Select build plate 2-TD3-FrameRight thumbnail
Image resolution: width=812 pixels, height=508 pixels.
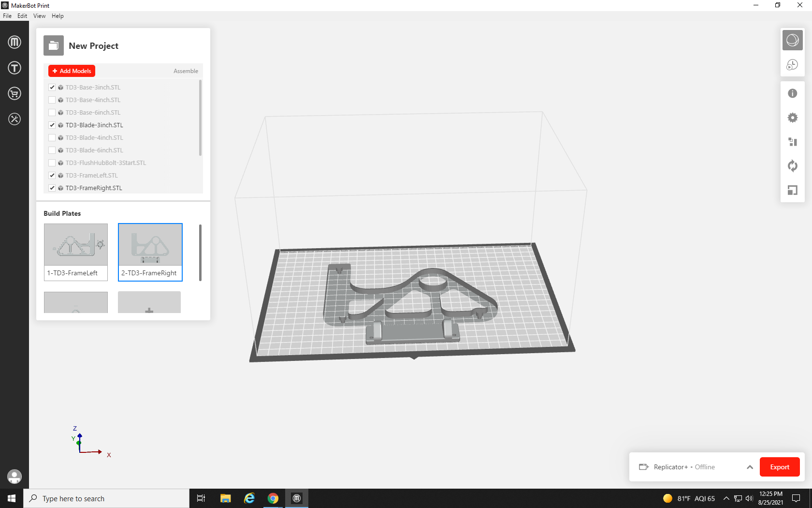click(150, 252)
